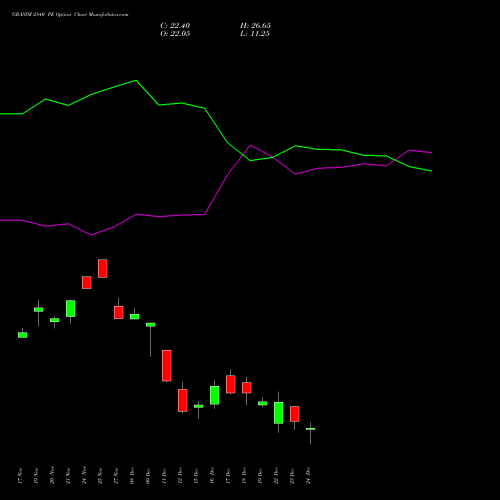This screenshot has width=500, height=500.
Task: Click the last candle above 24 Dec
Action: (x=311, y=429)
